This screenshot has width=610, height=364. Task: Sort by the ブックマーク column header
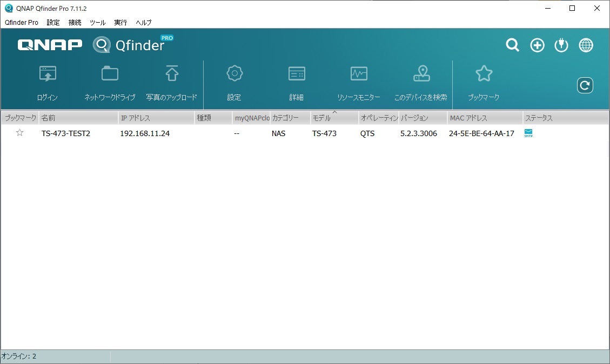[20, 118]
